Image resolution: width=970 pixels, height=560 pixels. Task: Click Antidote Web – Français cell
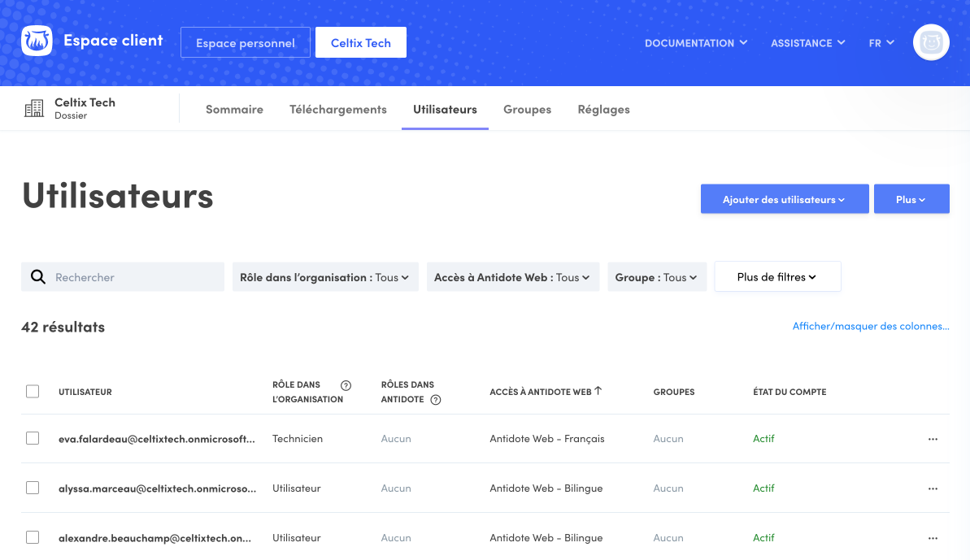pos(547,438)
